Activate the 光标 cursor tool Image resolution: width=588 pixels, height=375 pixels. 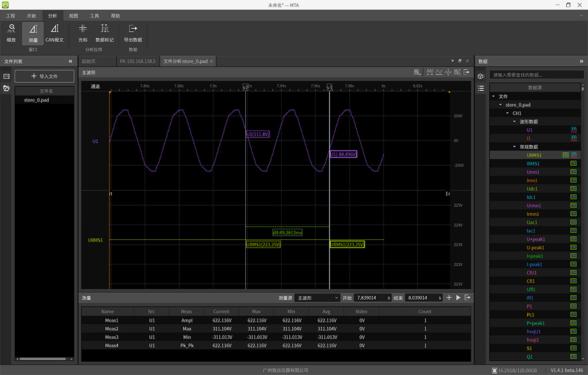(83, 33)
